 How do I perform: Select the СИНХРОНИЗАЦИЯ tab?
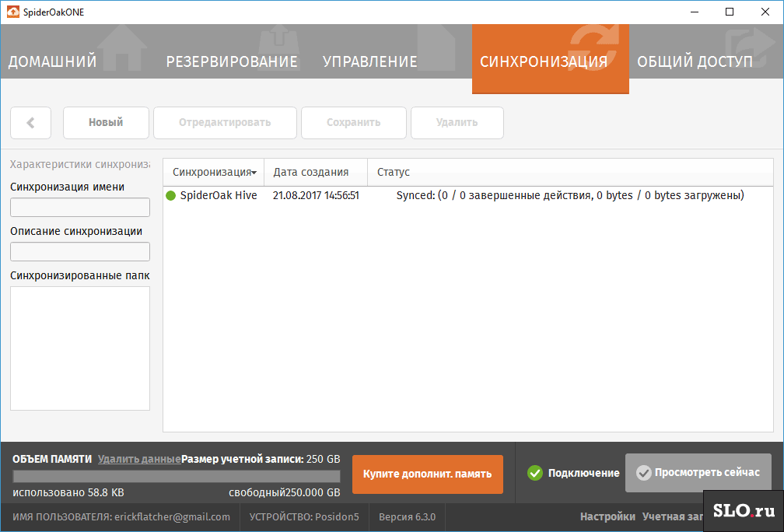click(x=550, y=58)
